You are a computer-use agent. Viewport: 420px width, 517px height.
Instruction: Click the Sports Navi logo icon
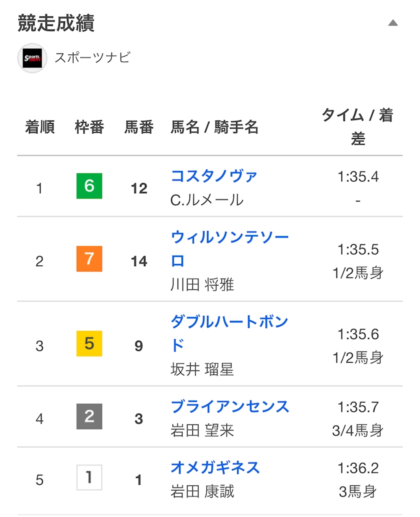pyautogui.click(x=32, y=58)
